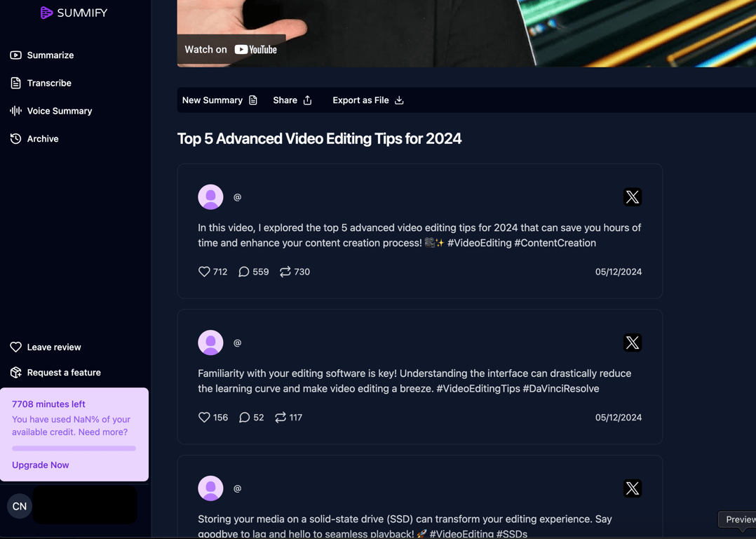Click Upgrade Now link
Image resolution: width=756 pixels, height=539 pixels.
41,465
